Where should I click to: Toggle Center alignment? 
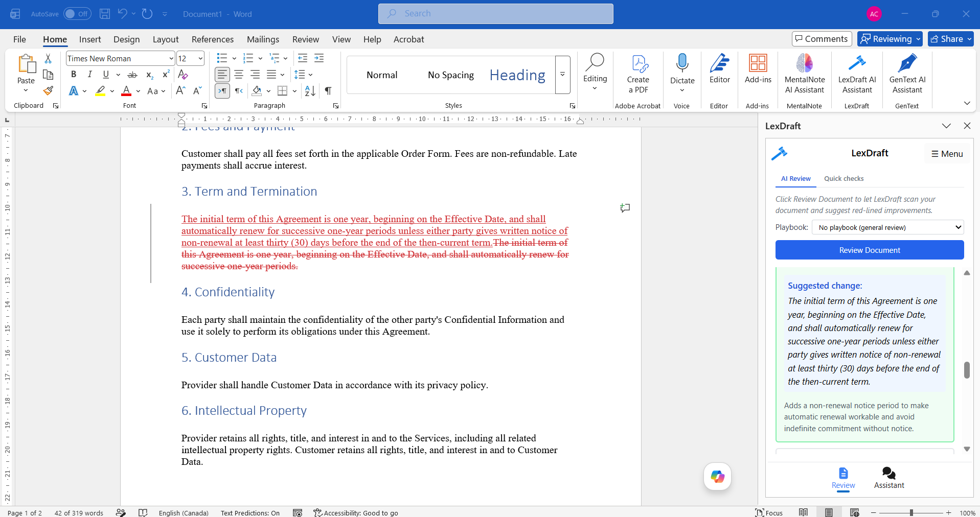(239, 75)
